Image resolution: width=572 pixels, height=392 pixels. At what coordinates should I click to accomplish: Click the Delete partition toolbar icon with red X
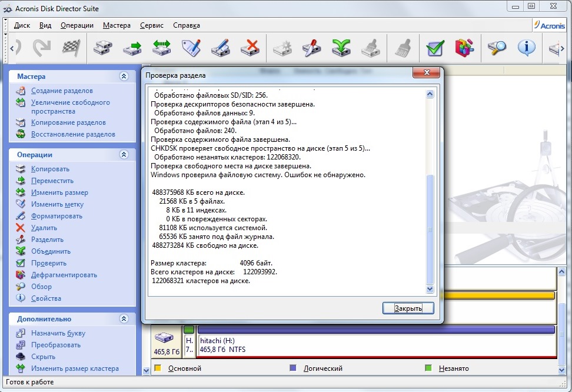[x=250, y=48]
